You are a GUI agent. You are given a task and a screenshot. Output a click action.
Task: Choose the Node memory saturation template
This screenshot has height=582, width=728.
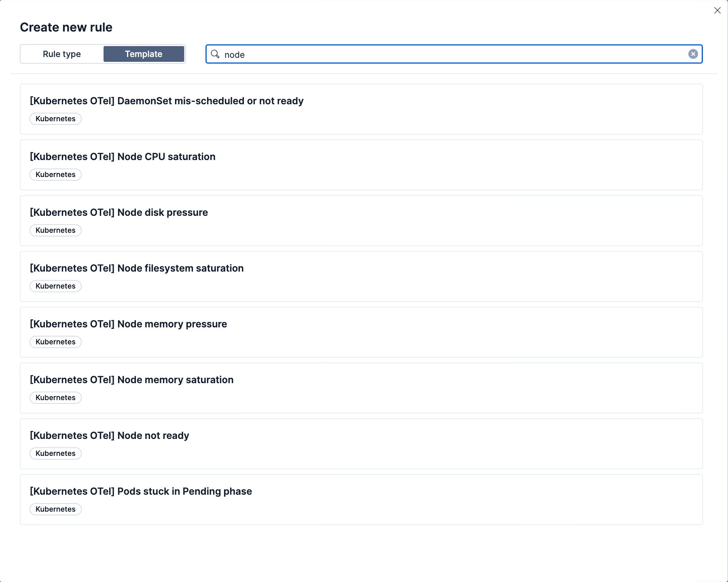coord(361,388)
